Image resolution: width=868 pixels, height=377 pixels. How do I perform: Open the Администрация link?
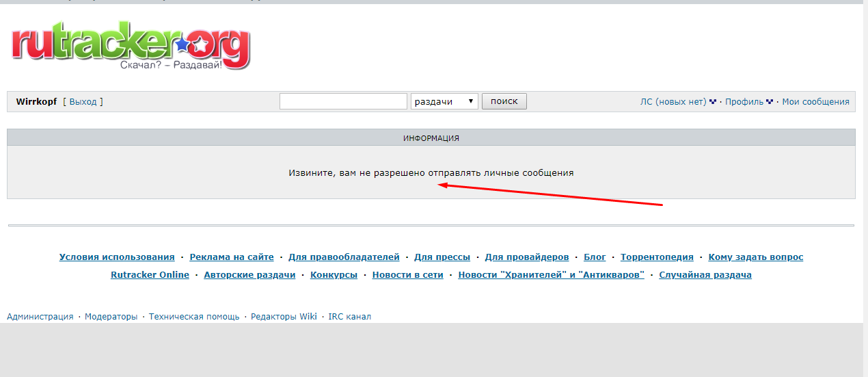[x=40, y=317]
